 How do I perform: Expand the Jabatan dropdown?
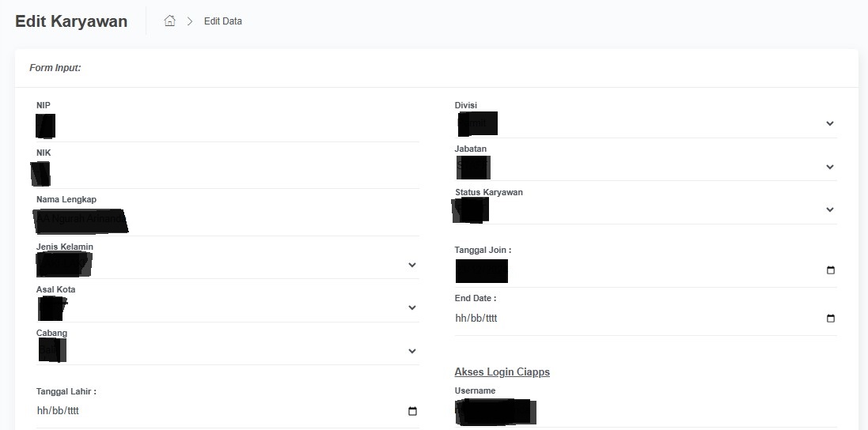(x=830, y=167)
